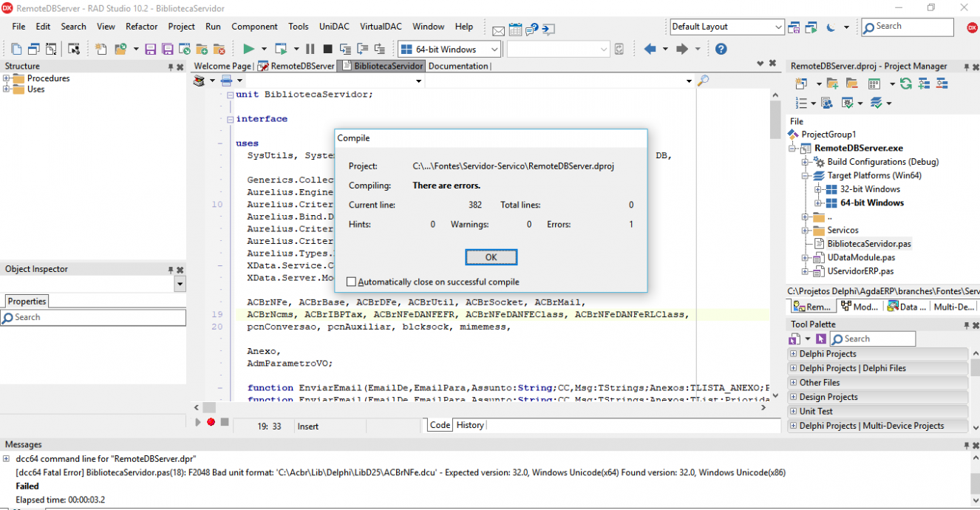Switch to the History tab below editor
Image resolution: width=980 pixels, height=510 pixels.
coord(470,425)
